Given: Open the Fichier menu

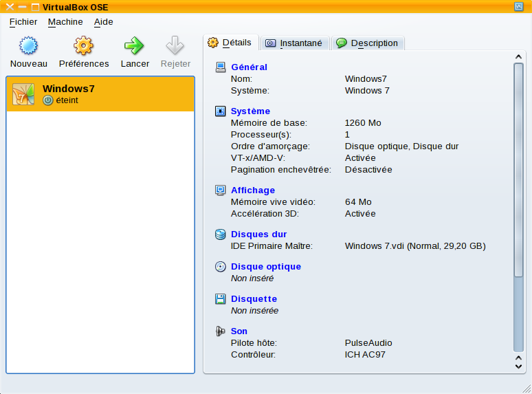Looking at the screenshot, I should click(23, 22).
